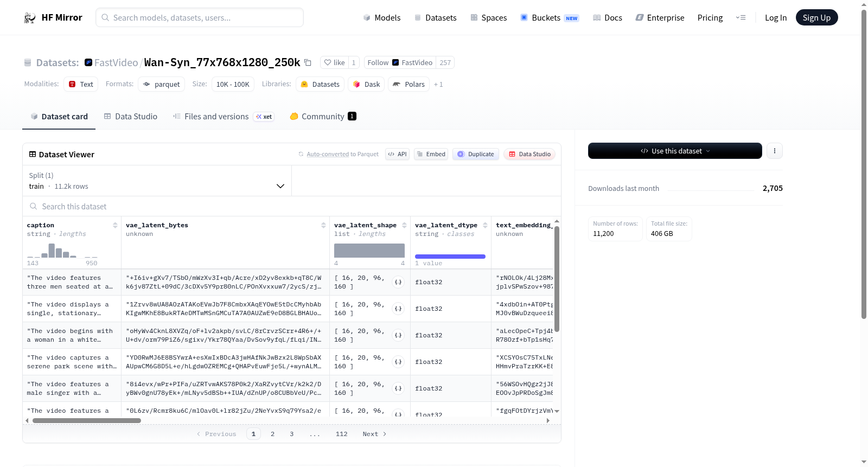Click the Search this dataset field
868x467 pixels.
coord(292,206)
